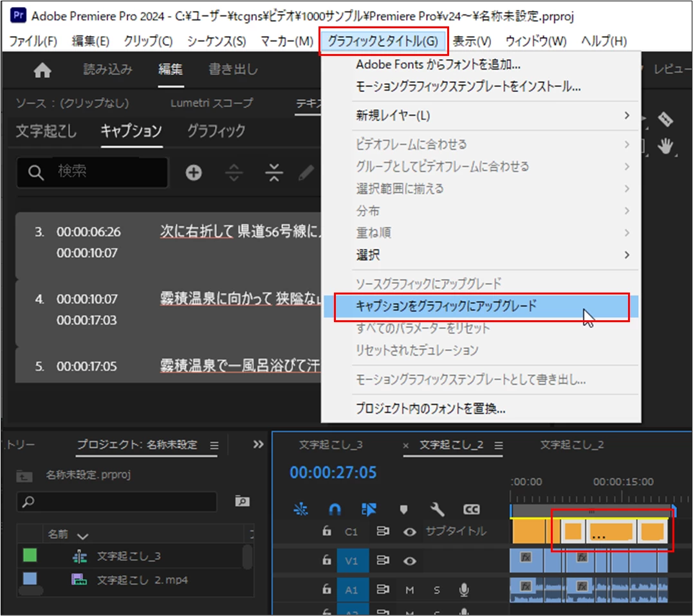
Task: Toggle lock on V1 video track
Action: (x=327, y=560)
